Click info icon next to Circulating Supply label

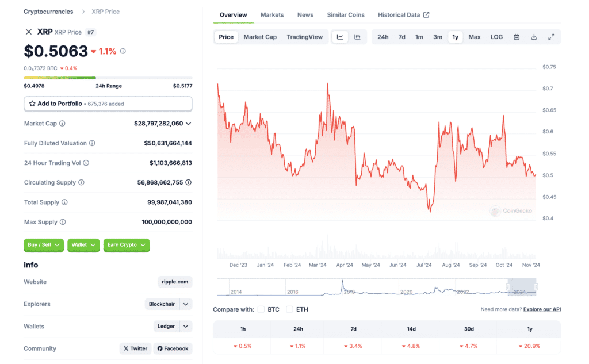click(81, 182)
